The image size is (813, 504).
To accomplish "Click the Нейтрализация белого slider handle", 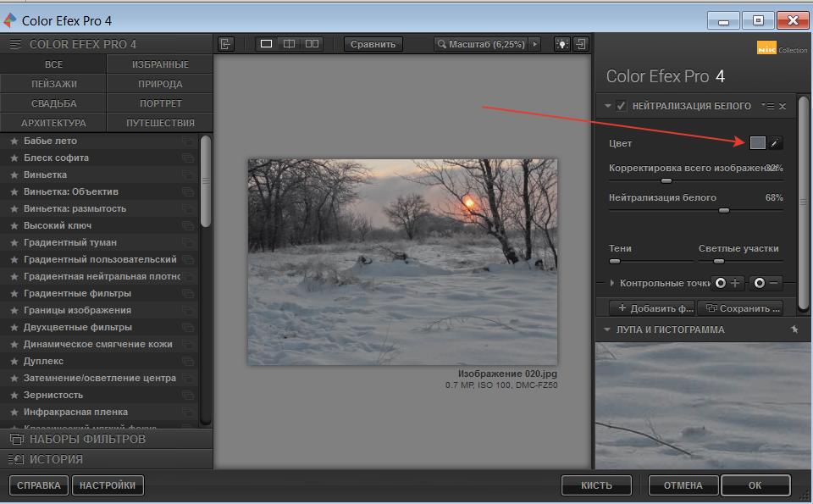I will pos(724,211).
